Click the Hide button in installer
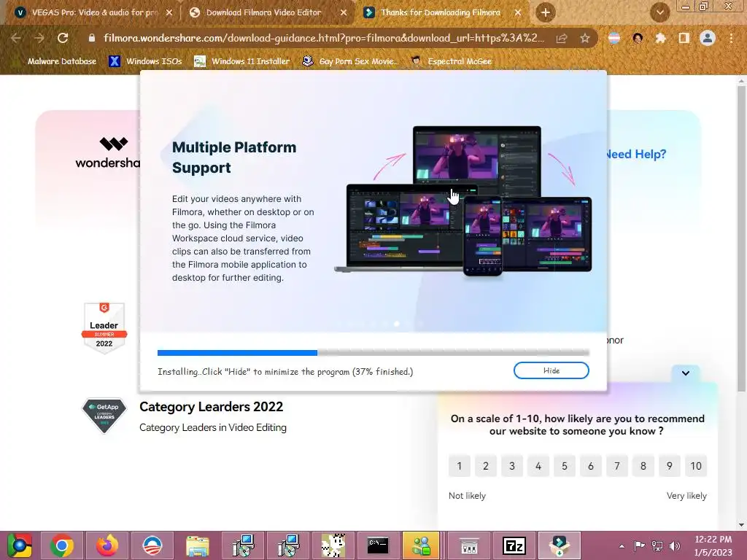Viewport: 747px width, 560px height. click(551, 370)
